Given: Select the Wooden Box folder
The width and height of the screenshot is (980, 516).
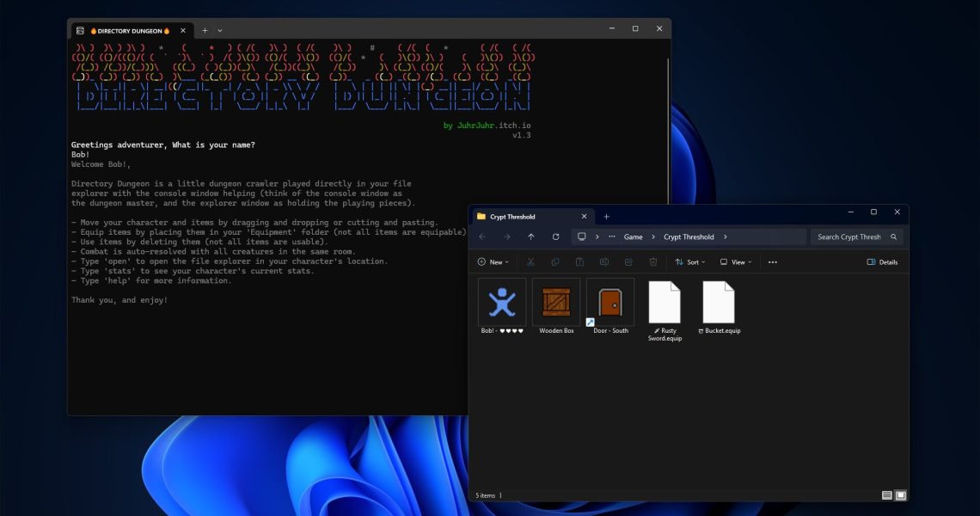Looking at the screenshot, I should pyautogui.click(x=556, y=303).
